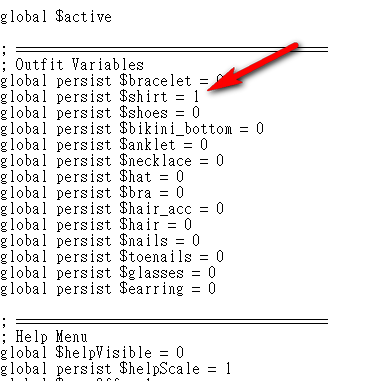Click the Outfit Variables comment heading
Image resolution: width=379 pixels, height=381 pixels.
[79, 65]
